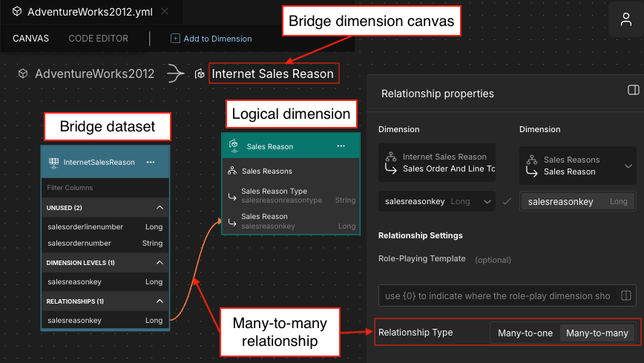This screenshot has height=363, width=644.
Task: Open the left salesreasonkey Long dropdown
Action: (x=436, y=201)
